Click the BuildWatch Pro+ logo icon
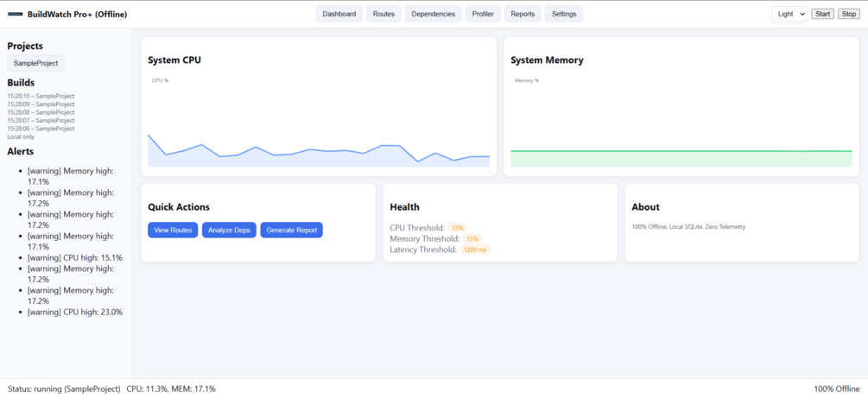The width and height of the screenshot is (868, 398). pyautogui.click(x=16, y=14)
